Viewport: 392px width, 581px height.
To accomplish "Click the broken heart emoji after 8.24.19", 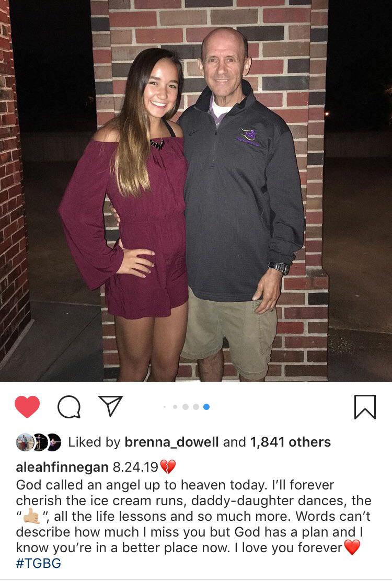I will click(x=167, y=466).
